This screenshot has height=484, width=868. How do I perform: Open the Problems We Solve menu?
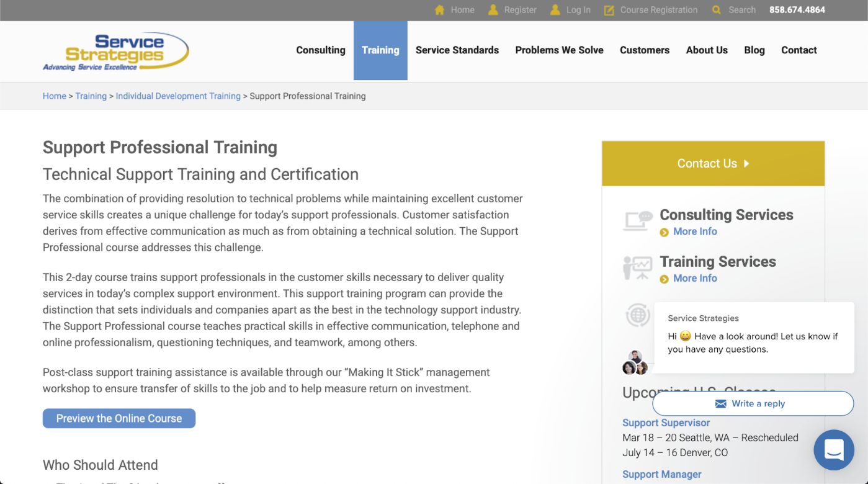coord(560,50)
